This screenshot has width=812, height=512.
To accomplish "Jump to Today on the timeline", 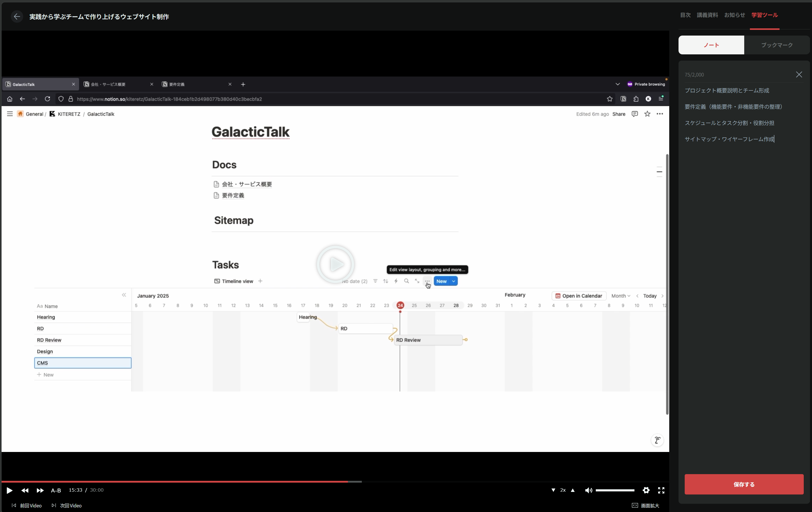I will 649,296.
